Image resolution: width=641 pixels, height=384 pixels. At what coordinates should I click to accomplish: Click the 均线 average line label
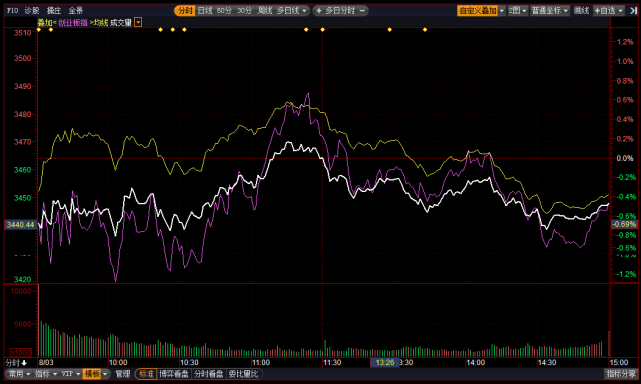[101, 22]
